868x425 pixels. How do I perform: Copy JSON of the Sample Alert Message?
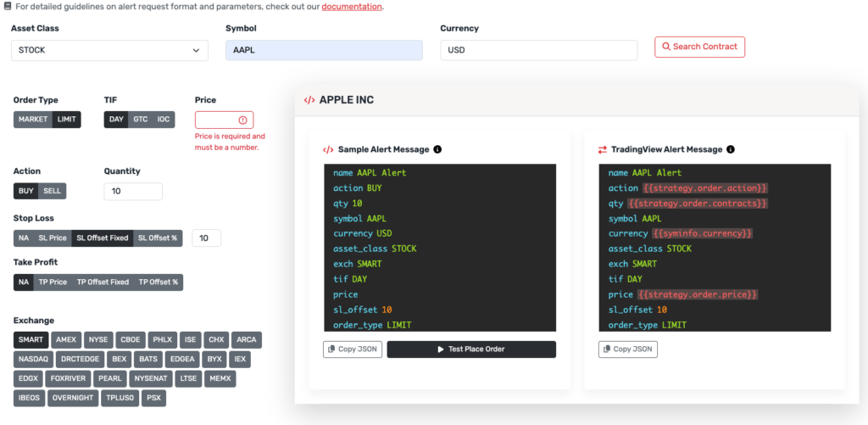(x=353, y=350)
